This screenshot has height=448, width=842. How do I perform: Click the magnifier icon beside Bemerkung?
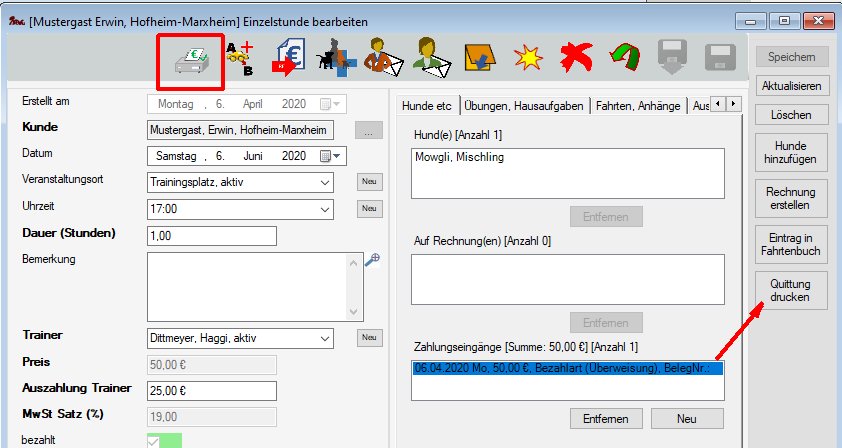(x=372, y=260)
